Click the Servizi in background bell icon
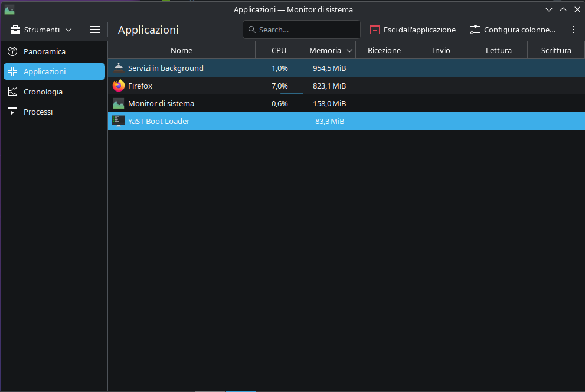585x392 pixels. point(119,68)
